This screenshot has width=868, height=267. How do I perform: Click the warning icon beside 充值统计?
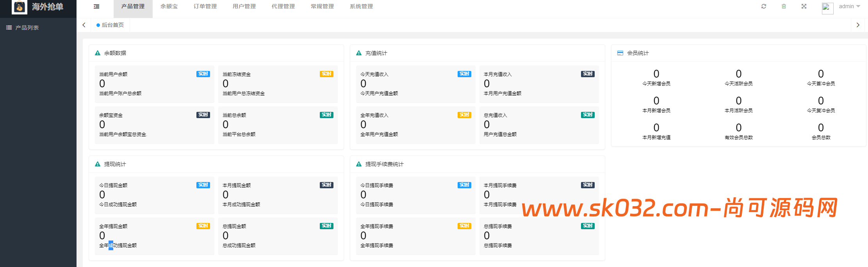tap(359, 53)
